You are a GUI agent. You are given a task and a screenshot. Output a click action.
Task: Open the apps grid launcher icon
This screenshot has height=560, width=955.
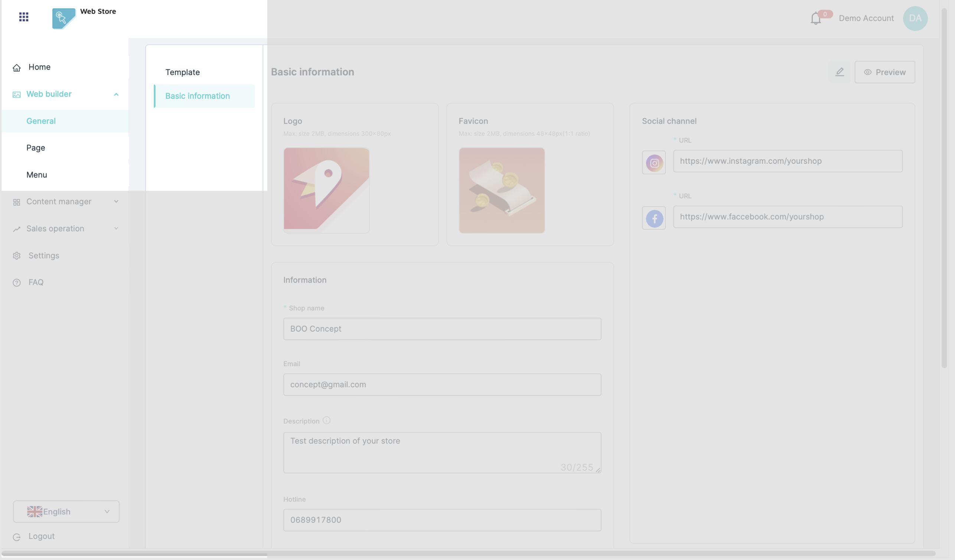pos(23,17)
